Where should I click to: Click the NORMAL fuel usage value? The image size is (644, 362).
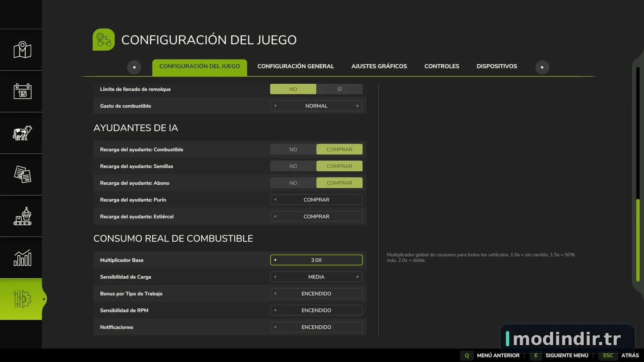pyautogui.click(x=316, y=106)
